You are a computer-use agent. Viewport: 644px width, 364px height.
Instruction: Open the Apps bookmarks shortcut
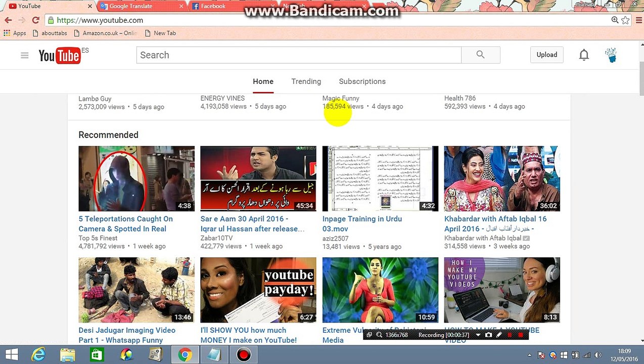point(15,33)
